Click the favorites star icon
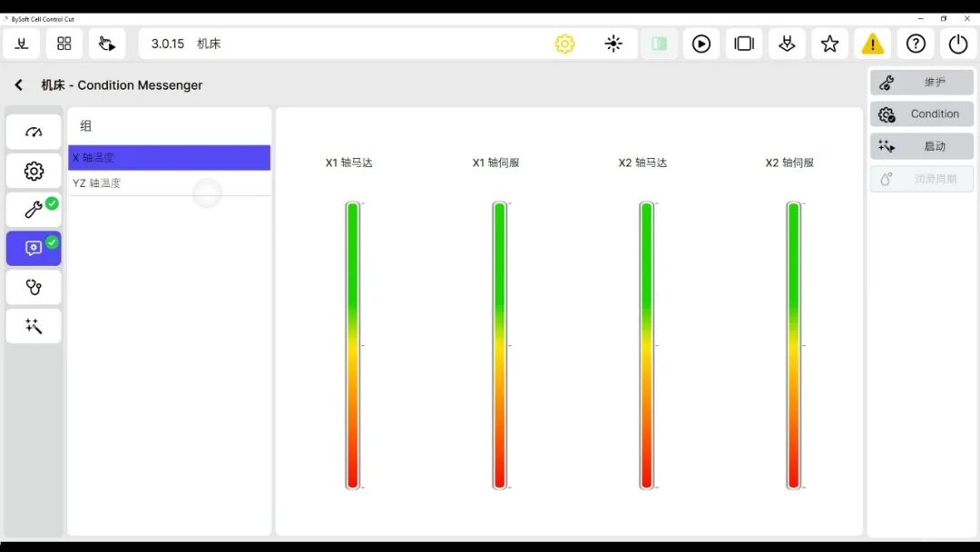Image resolution: width=980 pixels, height=552 pixels. pos(829,44)
